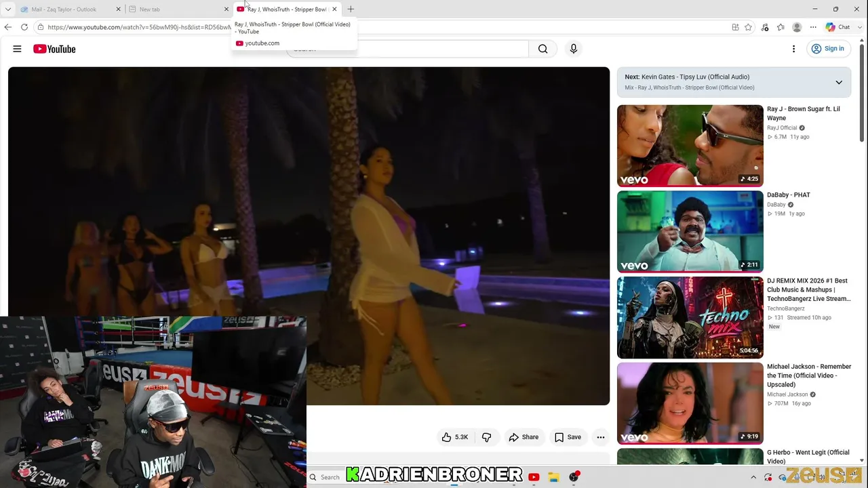Open DJ Remix Mix 2026 thumbnail
This screenshot has width=868, height=488.
tap(690, 317)
